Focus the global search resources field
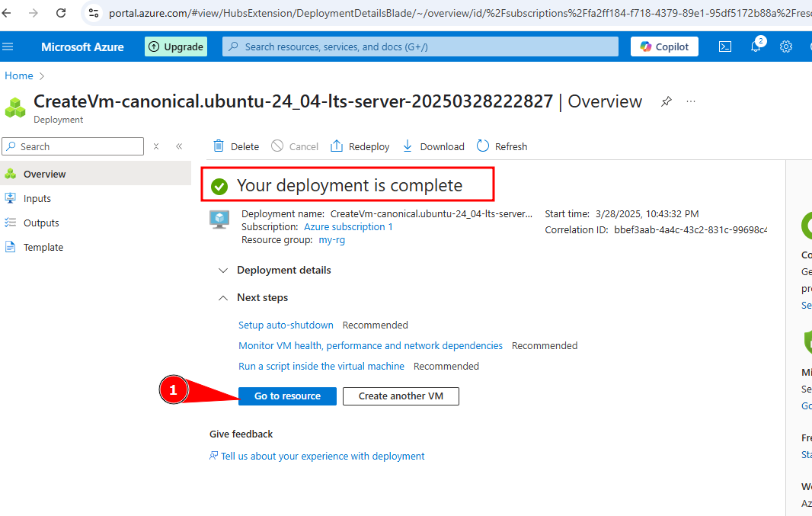812x516 pixels. pyautogui.click(x=420, y=46)
